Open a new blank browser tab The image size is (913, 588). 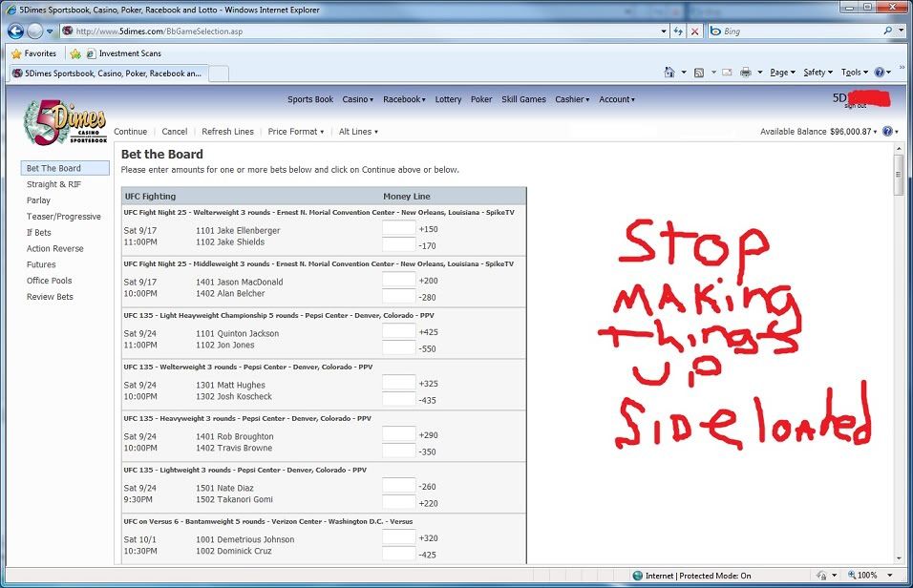pos(219,73)
